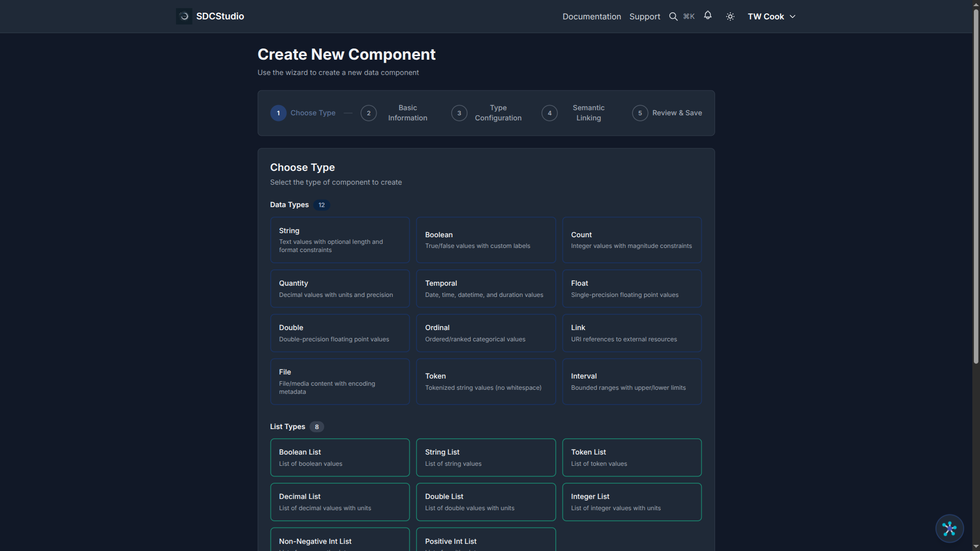980x551 pixels.
Task: Open the search with the magnifier icon
Action: 673,16
